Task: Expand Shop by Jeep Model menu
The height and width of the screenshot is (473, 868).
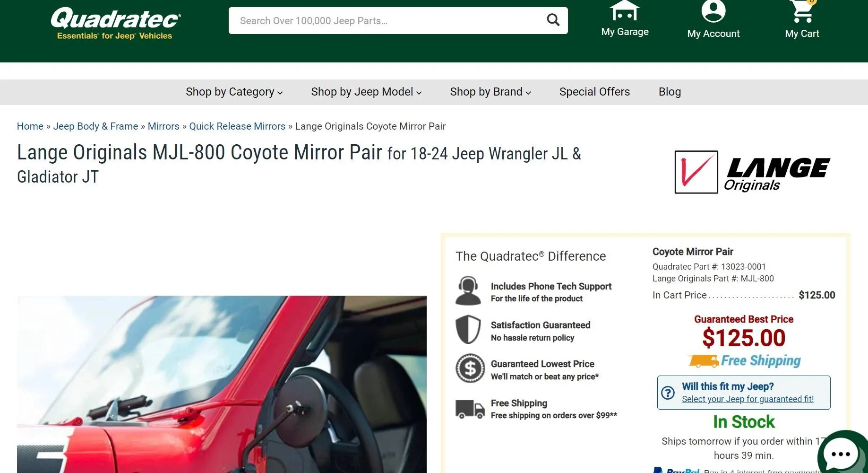Action: (x=366, y=92)
